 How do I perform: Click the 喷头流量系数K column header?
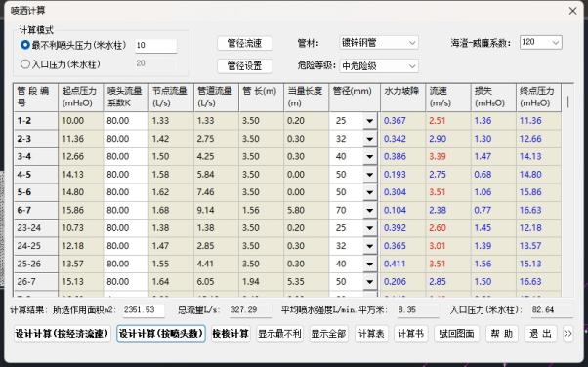(126, 98)
